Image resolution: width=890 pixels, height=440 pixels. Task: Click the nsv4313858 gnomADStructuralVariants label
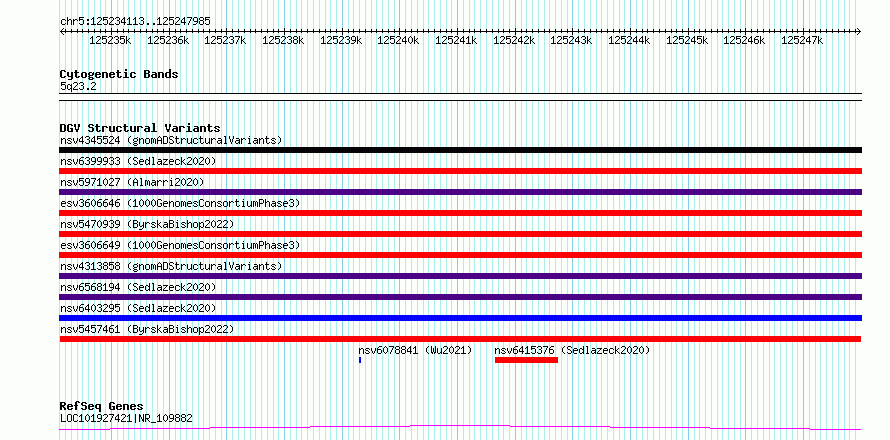coord(171,266)
